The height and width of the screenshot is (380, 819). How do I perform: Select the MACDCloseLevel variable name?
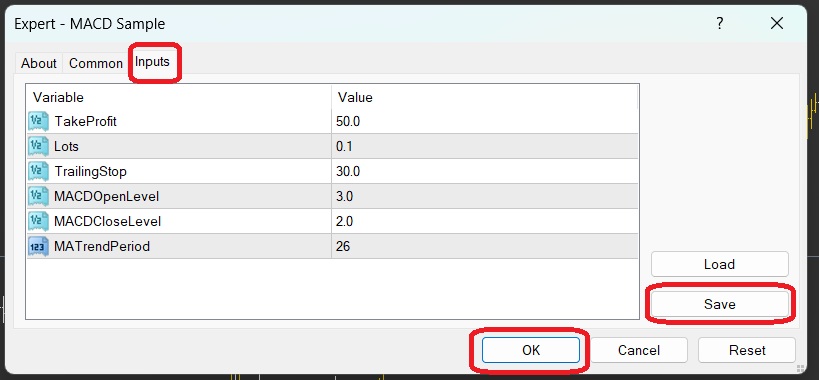click(108, 222)
